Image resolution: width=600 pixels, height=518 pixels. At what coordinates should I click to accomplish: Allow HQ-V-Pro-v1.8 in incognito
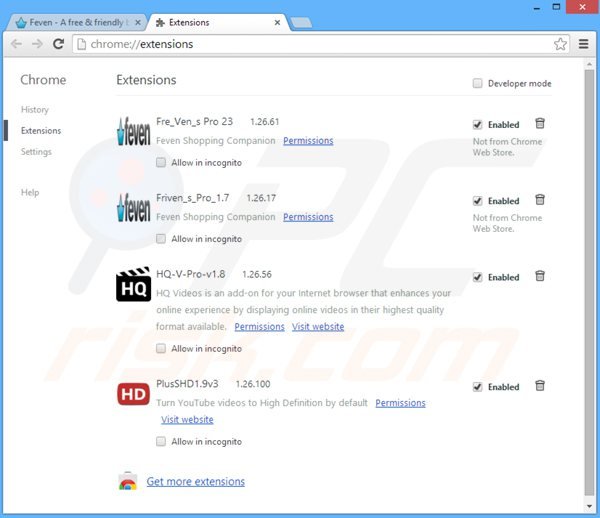162,349
